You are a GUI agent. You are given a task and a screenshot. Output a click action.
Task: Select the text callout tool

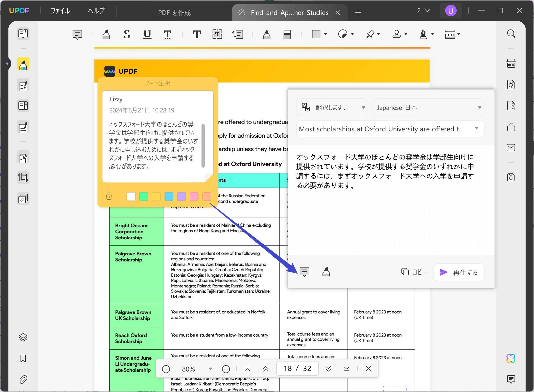238,34
